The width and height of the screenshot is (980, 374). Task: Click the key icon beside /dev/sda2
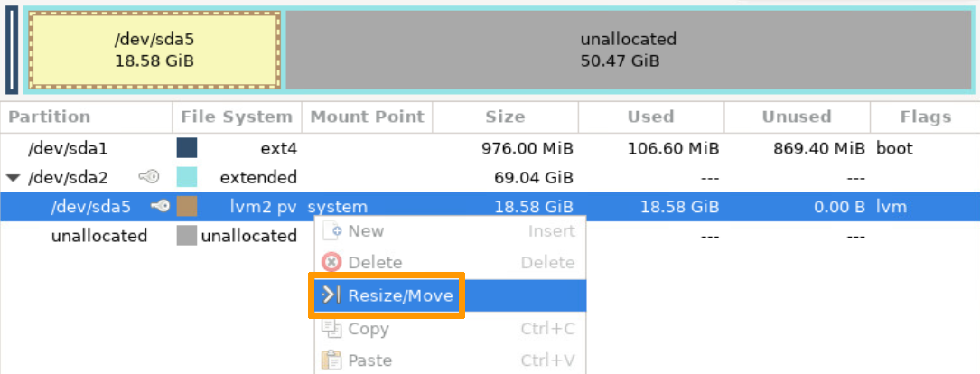149,177
